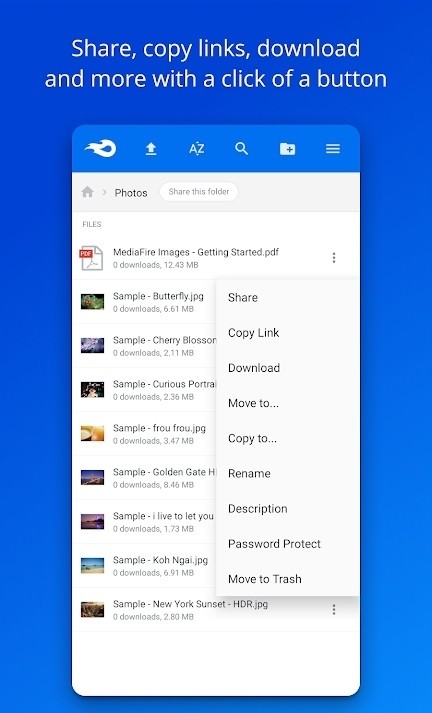Select Move to Trash menu entry
This screenshot has width=432, height=713.
tap(265, 579)
